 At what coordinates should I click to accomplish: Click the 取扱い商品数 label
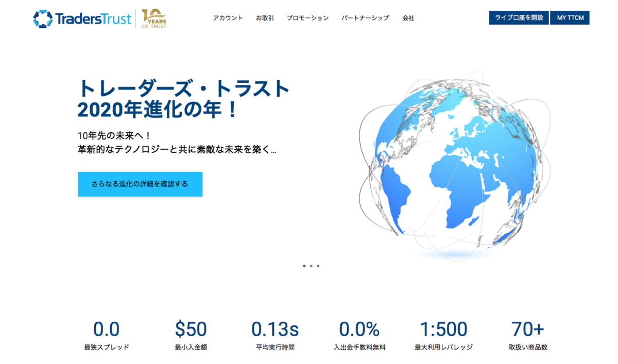[x=528, y=348]
